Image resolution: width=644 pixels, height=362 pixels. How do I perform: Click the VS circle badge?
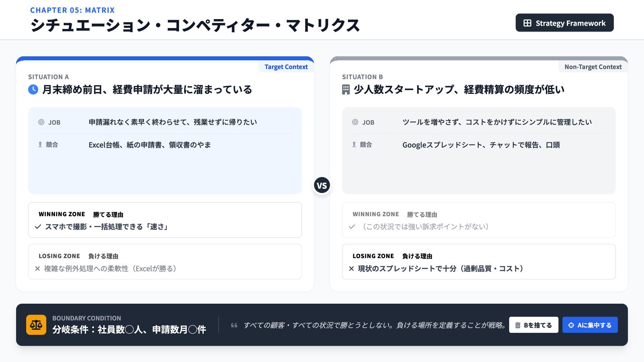tap(322, 185)
